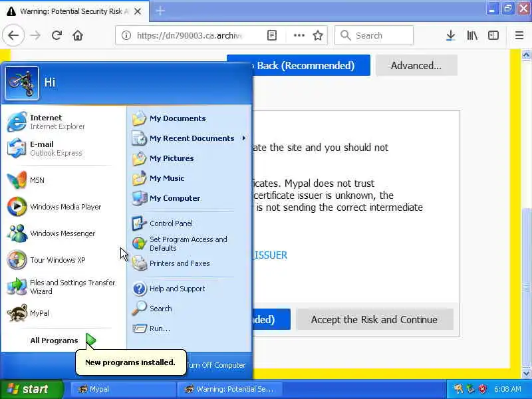Switch to Warning: Potential Se... taskbar window
This screenshot has width=532, height=399.
click(x=230, y=389)
